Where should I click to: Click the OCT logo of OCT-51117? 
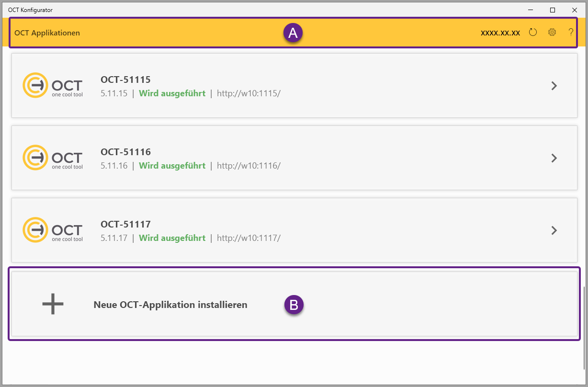coord(53,230)
